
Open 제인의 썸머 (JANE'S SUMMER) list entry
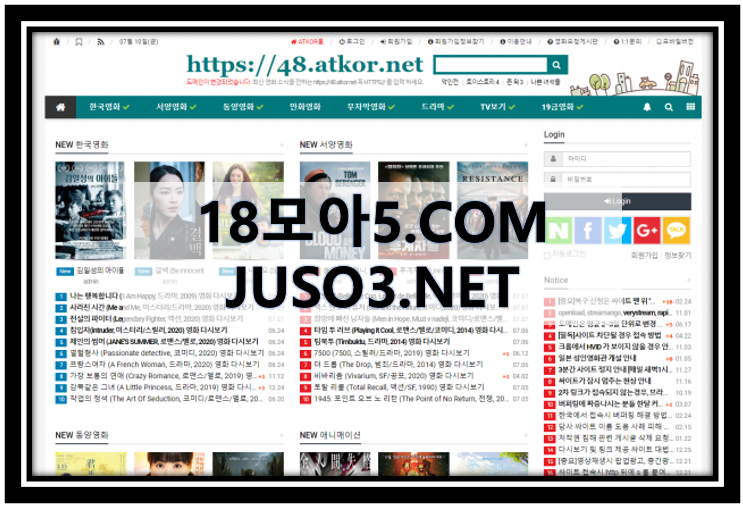164,342
